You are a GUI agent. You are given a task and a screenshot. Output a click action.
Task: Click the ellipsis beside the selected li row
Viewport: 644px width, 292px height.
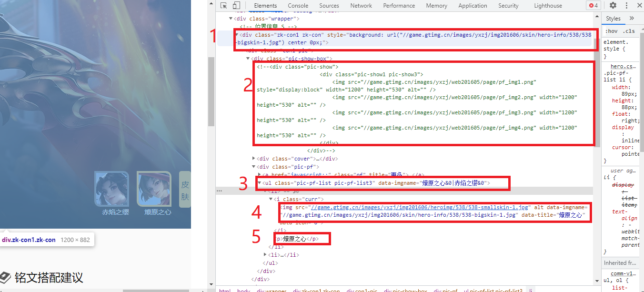point(220,191)
